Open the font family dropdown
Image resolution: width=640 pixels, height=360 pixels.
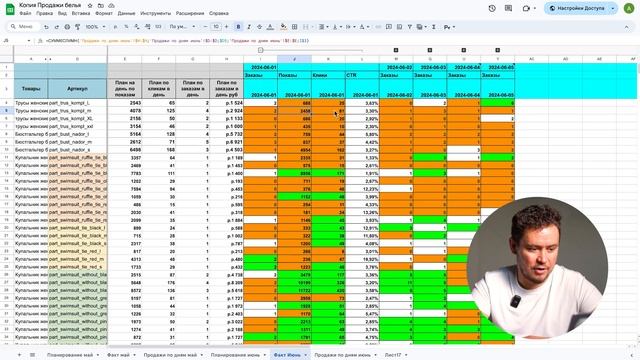[182, 27]
